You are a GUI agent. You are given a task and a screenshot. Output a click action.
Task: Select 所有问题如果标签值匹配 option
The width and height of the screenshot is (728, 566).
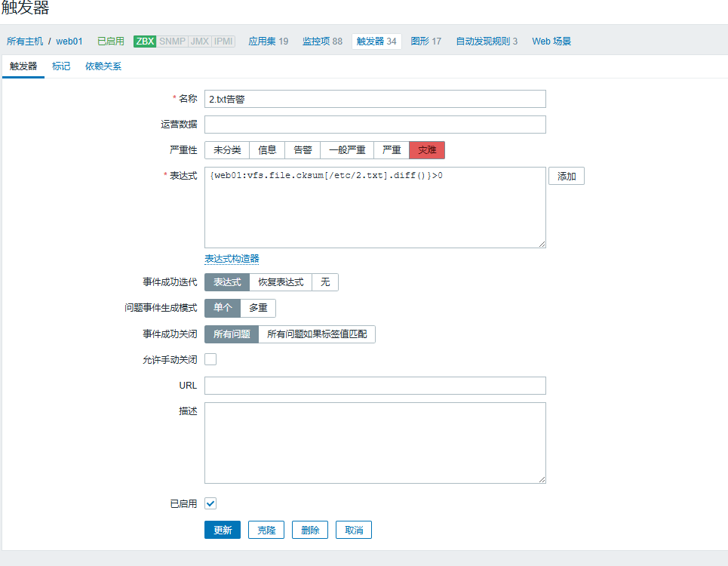(317, 334)
